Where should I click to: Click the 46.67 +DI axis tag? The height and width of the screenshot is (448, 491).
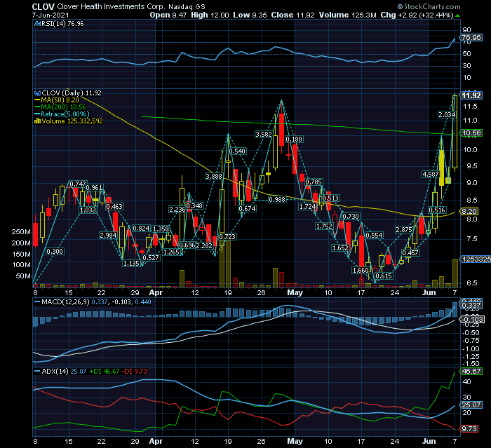coord(471,372)
